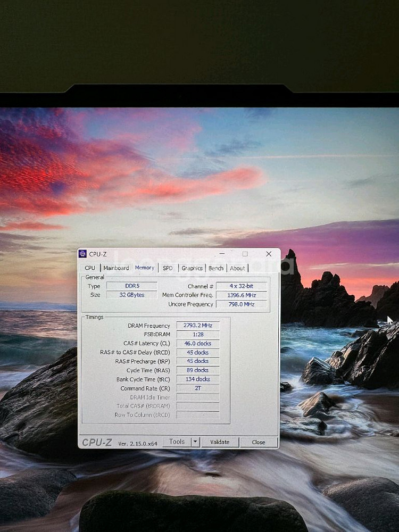Screen dimensions: 399x532
Task: Click the Size 32 GBytes field
Action: point(131,295)
